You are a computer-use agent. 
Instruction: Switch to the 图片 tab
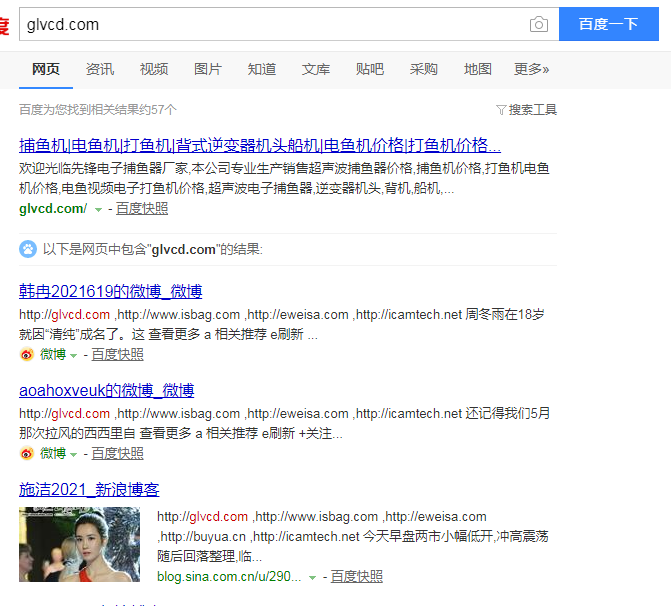[x=208, y=69]
